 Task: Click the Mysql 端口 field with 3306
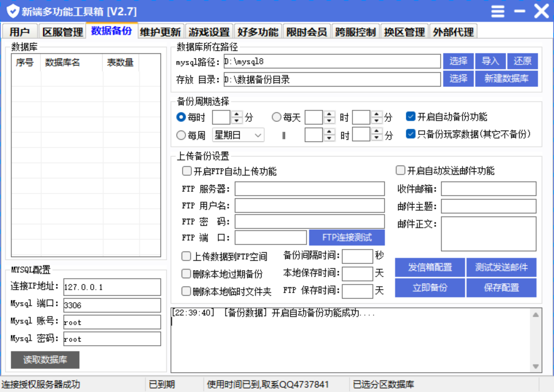[x=112, y=305]
